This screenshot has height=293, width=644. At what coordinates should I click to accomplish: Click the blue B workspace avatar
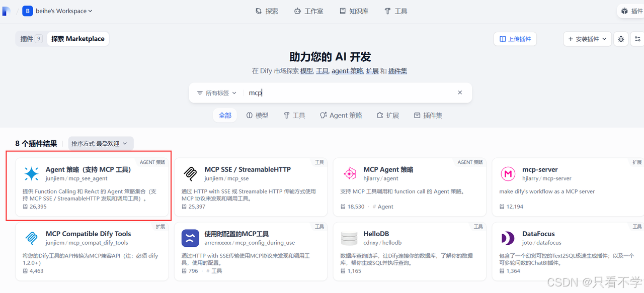click(27, 11)
